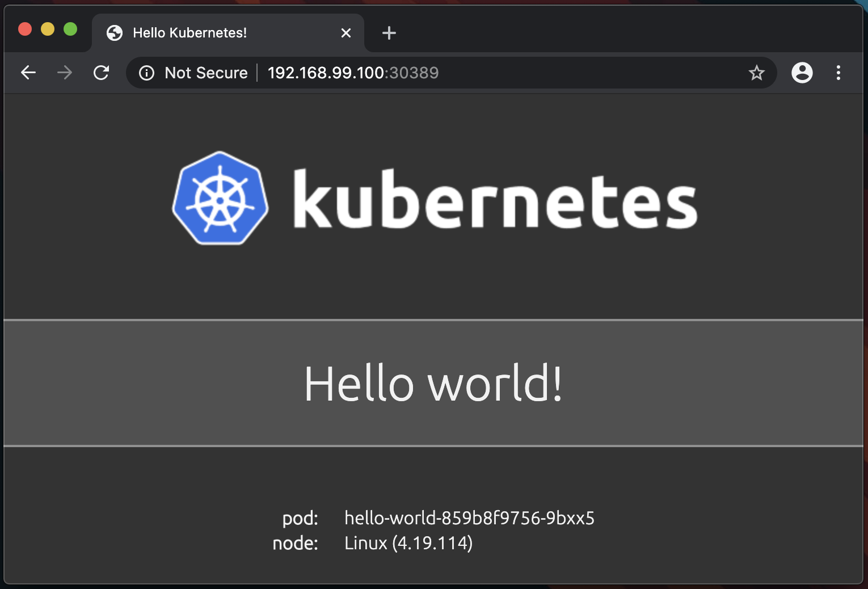Open a new tab with the plus button
The height and width of the screenshot is (589, 868).
pyautogui.click(x=389, y=33)
